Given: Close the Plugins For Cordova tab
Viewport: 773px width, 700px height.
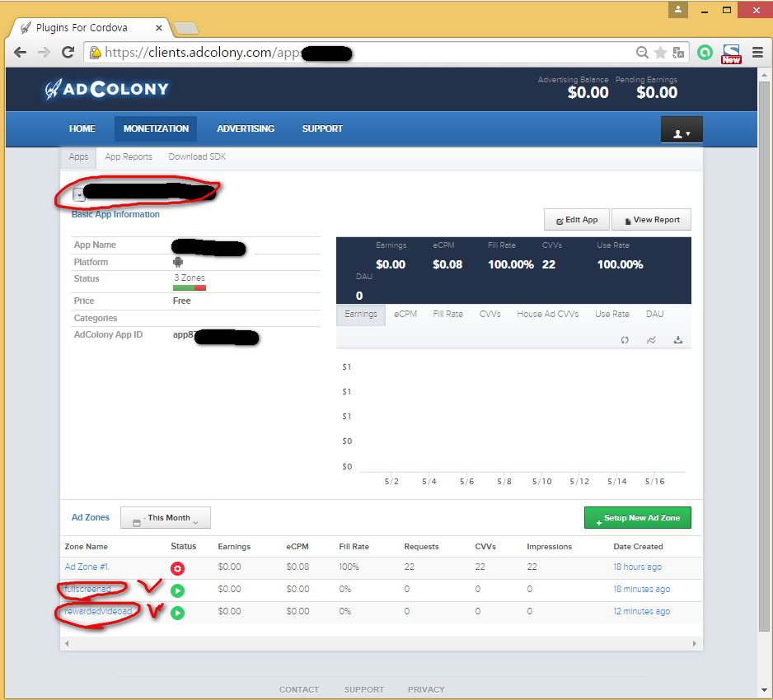Looking at the screenshot, I should coord(159,28).
